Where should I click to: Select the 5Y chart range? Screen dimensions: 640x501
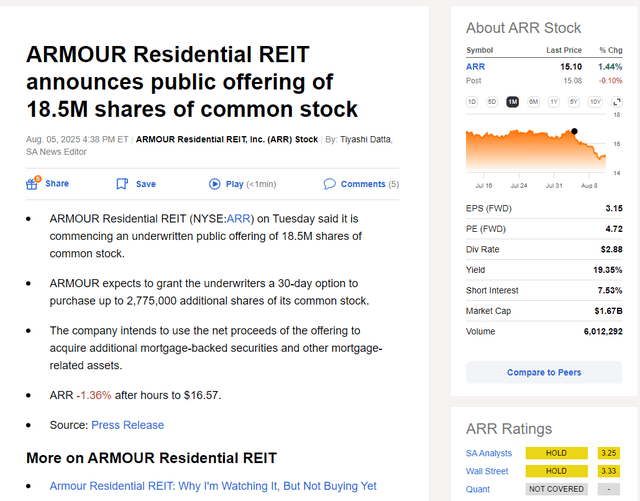[574, 102]
